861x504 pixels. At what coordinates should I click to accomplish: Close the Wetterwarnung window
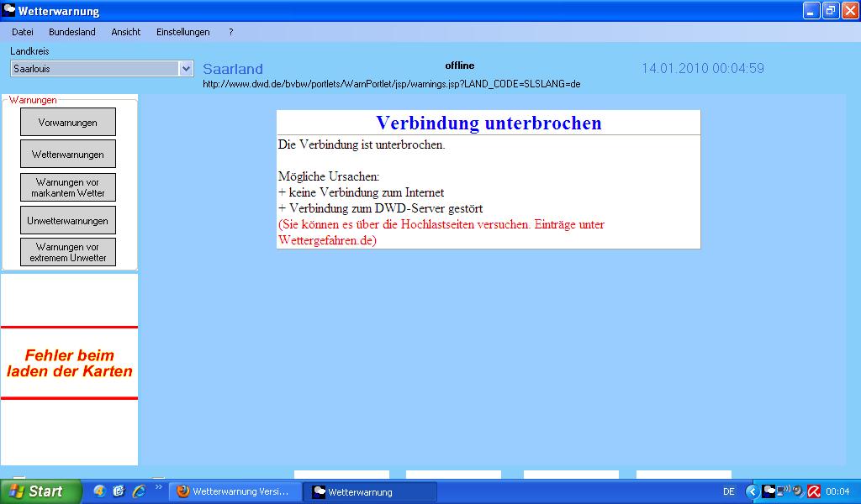(x=849, y=10)
